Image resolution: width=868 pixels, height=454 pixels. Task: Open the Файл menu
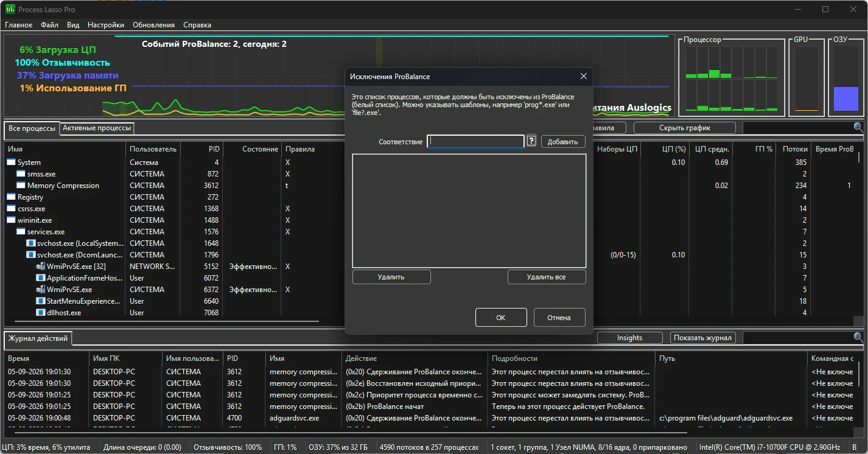click(50, 25)
